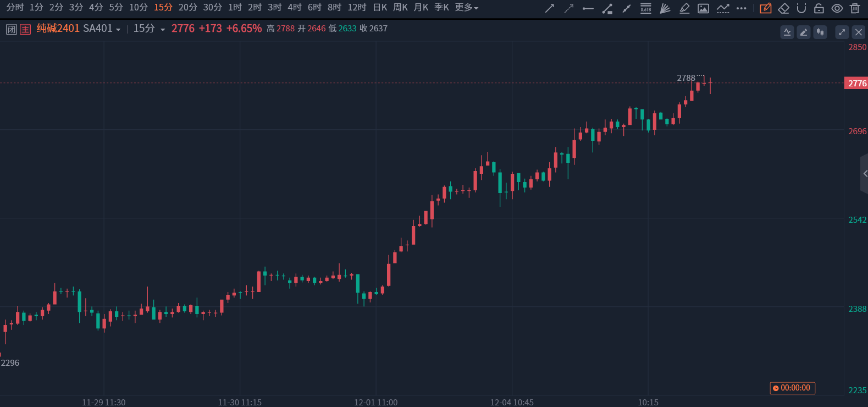Toggle drawings visibility eye icon
Screen dimensions: 868x407
coord(837,8)
